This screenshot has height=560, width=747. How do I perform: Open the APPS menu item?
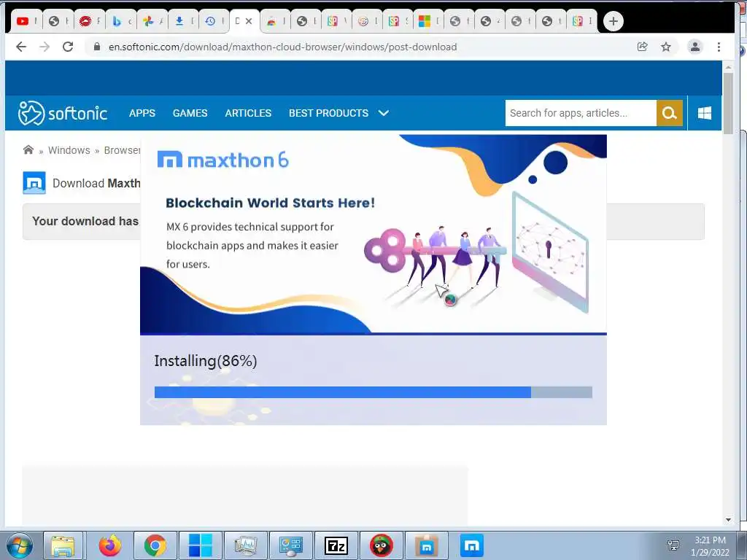[142, 113]
